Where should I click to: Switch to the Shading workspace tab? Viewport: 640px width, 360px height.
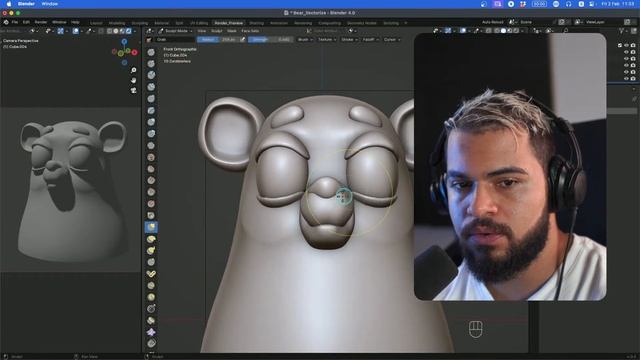[x=256, y=23]
